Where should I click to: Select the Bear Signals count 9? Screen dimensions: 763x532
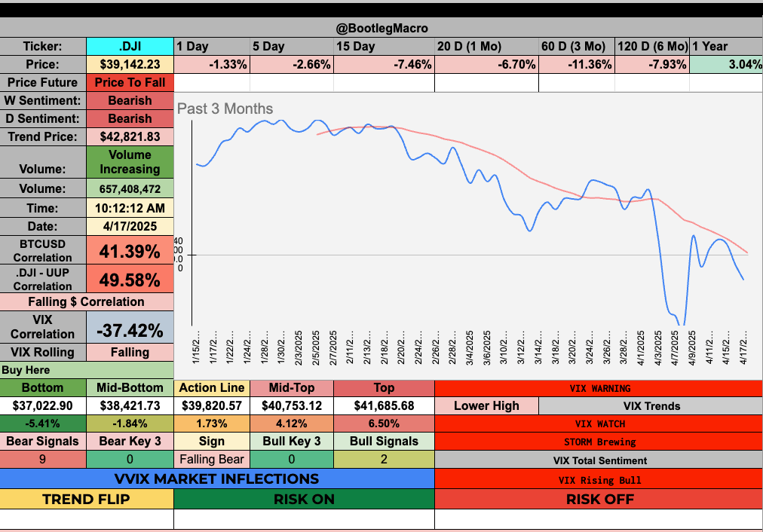tap(43, 459)
